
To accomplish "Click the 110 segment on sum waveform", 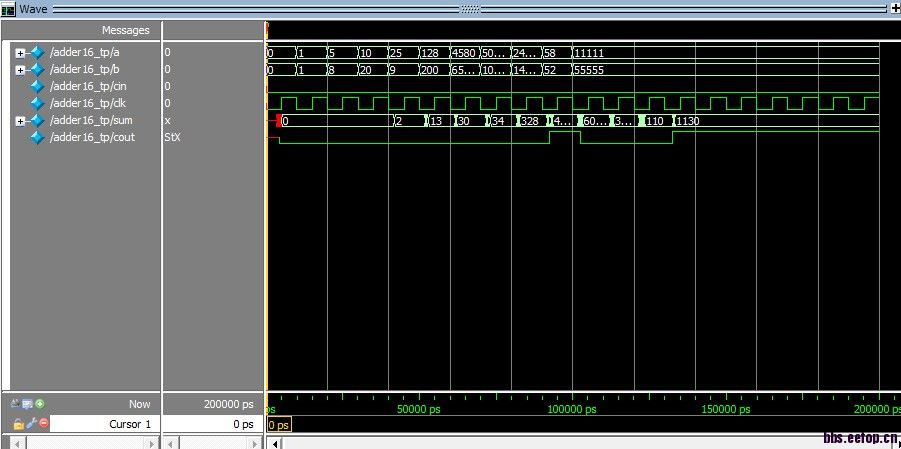I will 659,121.
